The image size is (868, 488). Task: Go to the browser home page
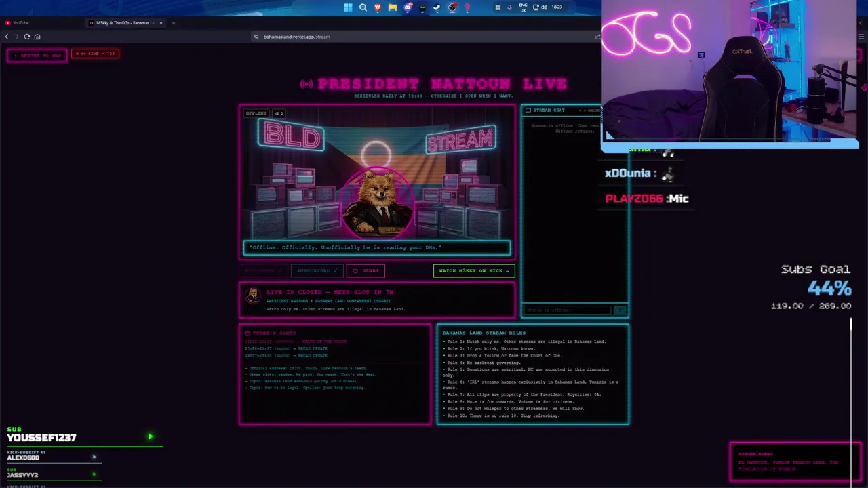tap(37, 37)
